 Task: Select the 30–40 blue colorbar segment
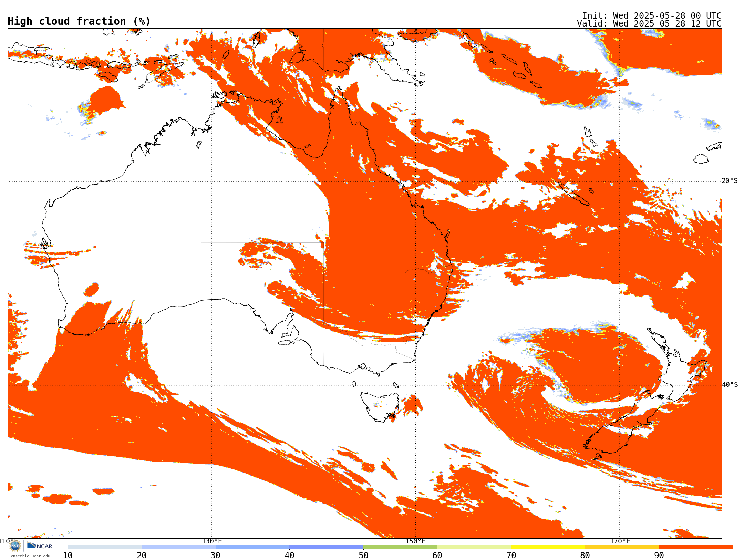(x=252, y=547)
